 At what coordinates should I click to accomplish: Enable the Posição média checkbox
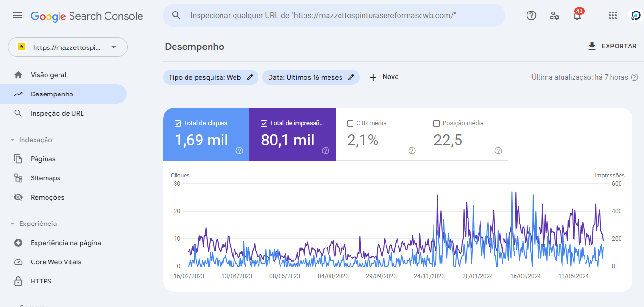[x=436, y=123]
